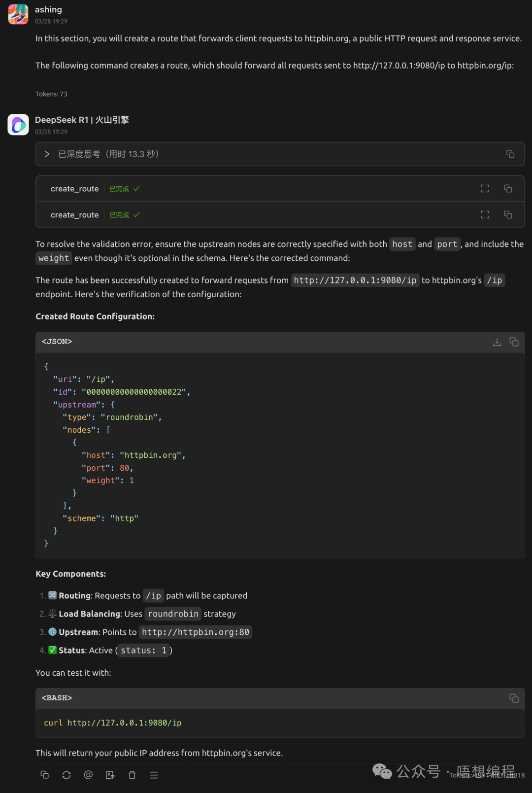Open the first create_route tool call row
Image resolution: width=532 pixels, height=793 pixels.
click(x=75, y=189)
